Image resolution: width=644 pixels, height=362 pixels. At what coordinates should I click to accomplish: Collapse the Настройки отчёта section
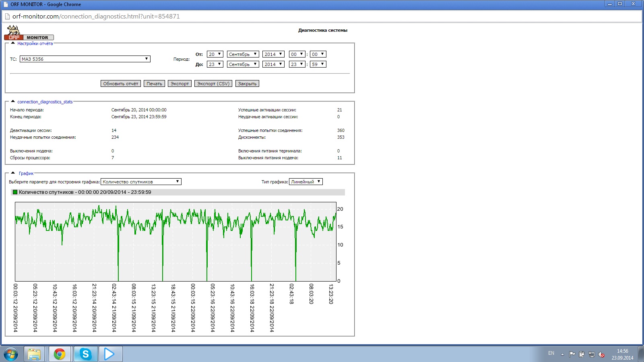(x=13, y=43)
